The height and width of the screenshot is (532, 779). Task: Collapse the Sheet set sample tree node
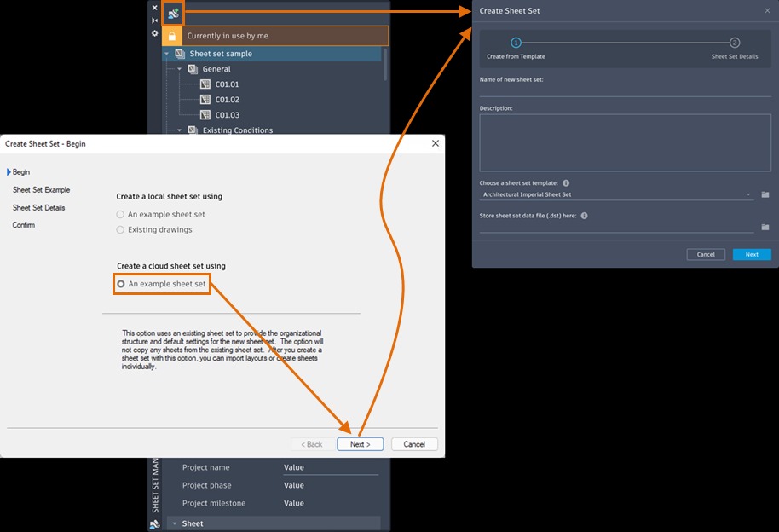(167, 54)
